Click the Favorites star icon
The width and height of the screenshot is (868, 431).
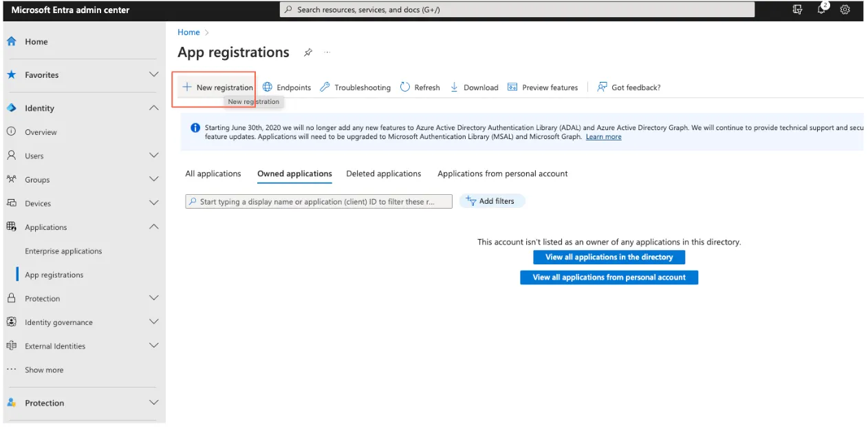[11, 74]
